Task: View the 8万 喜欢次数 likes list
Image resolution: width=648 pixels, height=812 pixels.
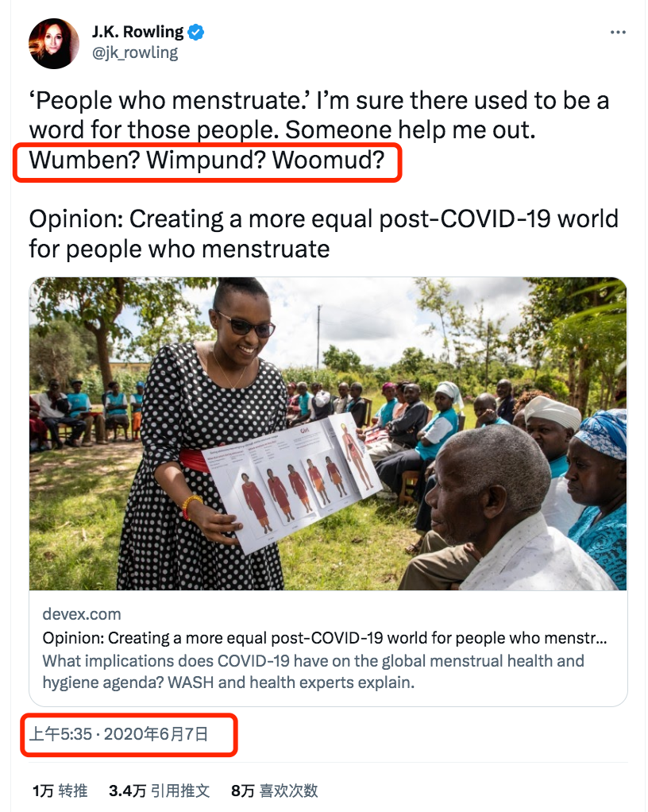Action: (274, 791)
